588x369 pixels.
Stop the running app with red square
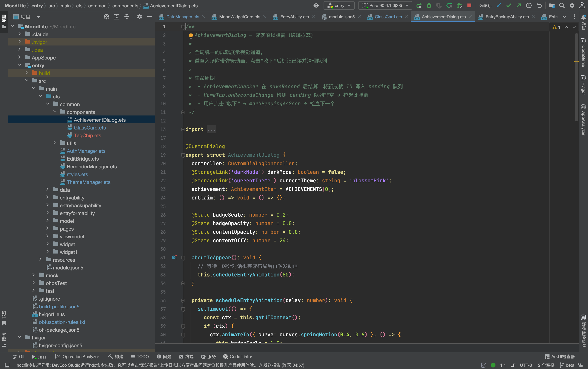coord(469,5)
